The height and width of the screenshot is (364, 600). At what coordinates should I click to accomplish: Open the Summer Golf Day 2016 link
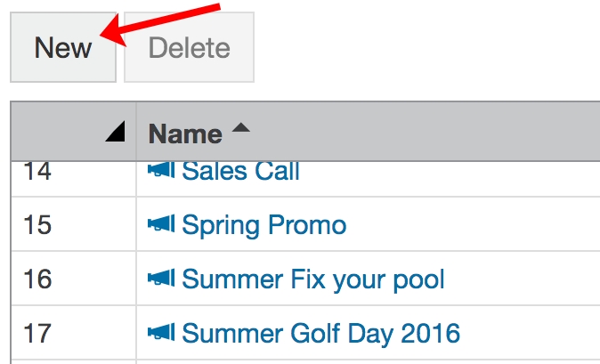coord(320,334)
